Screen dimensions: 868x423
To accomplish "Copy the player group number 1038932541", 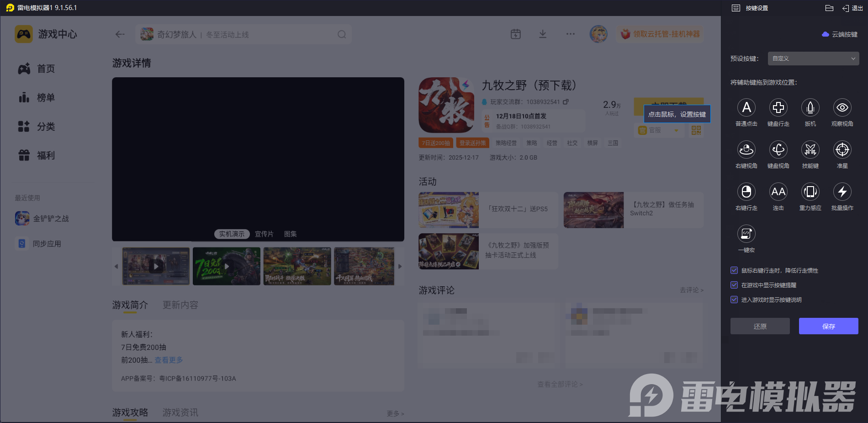I will click(566, 102).
